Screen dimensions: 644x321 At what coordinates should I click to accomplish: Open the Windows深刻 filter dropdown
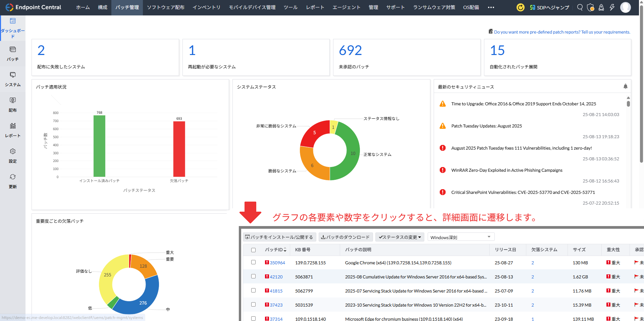click(x=461, y=237)
